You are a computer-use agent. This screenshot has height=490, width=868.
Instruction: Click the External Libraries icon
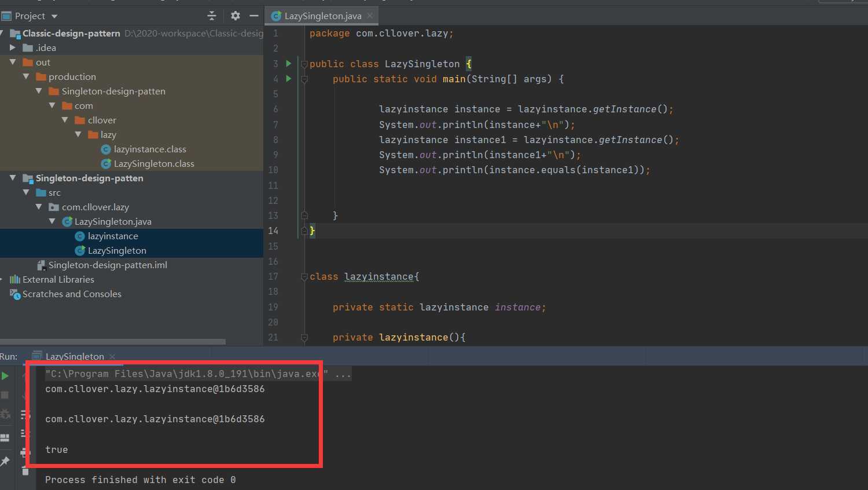(x=15, y=280)
